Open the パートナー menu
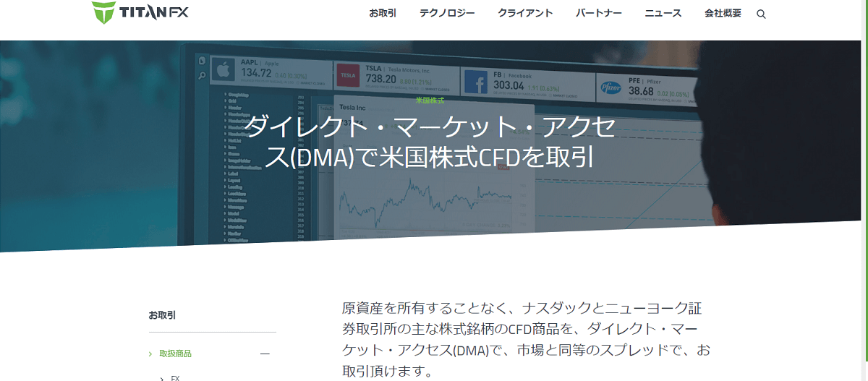This screenshot has width=868, height=381. pyautogui.click(x=599, y=13)
